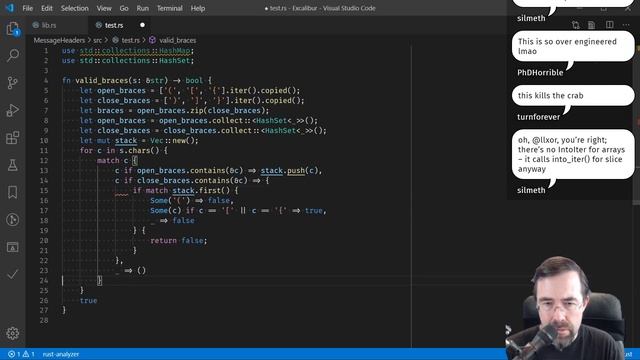Open the Bookmarks view icon

13,192
